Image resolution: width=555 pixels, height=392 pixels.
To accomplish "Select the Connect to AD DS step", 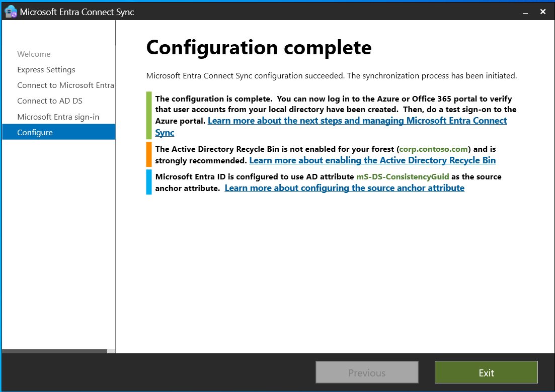I will point(50,101).
